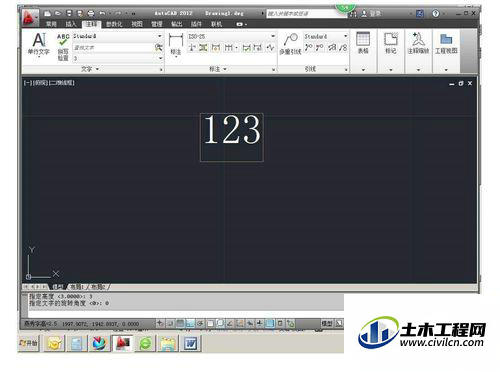The height and width of the screenshot is (372, 500).
Task: Click the Save icon in quick access toolbar
Action: tap(69, 13)
